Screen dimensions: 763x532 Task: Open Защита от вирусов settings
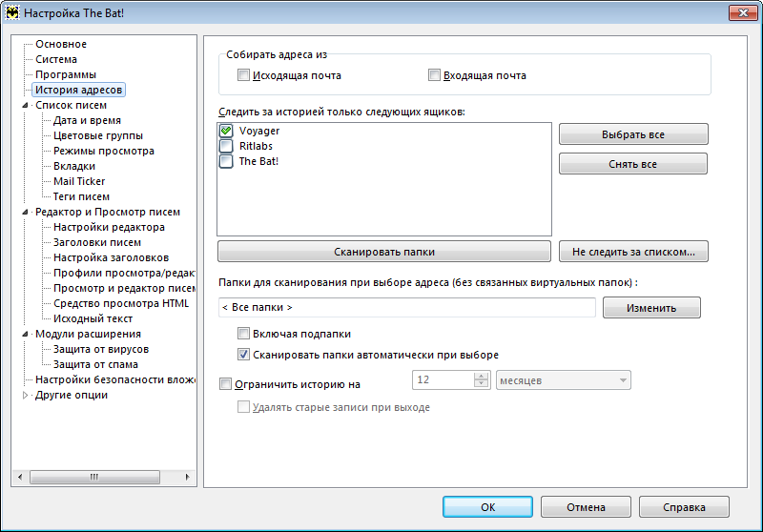(101, 349)
